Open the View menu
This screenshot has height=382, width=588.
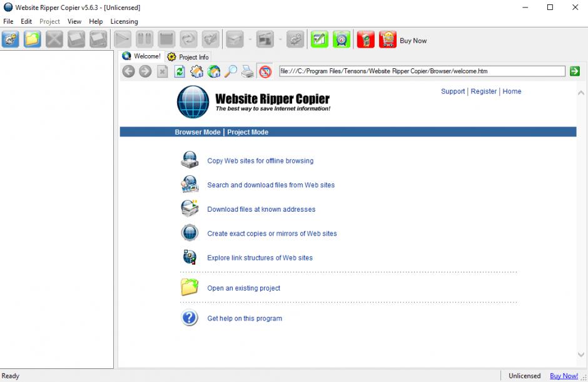pyautogui.click(x=74, y=21)
